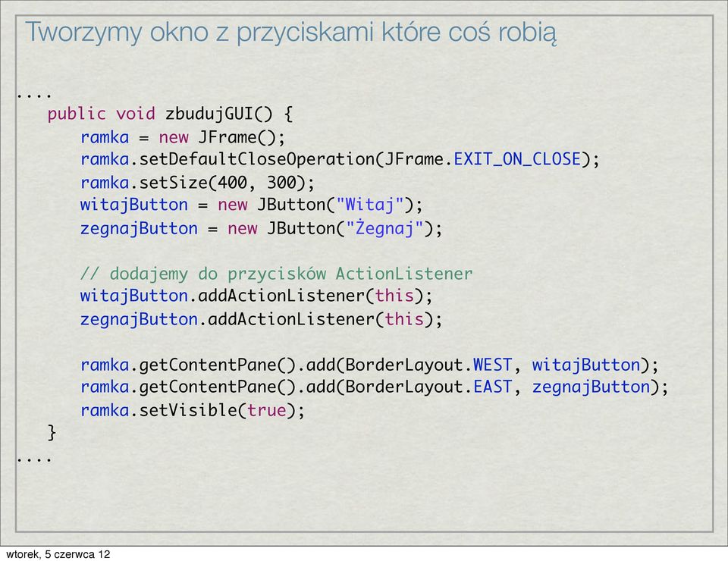Click 'witajButton.addActionListener(this);' line
The width and height of the screenshot is (728, 561).
click(x=256, y=296)
